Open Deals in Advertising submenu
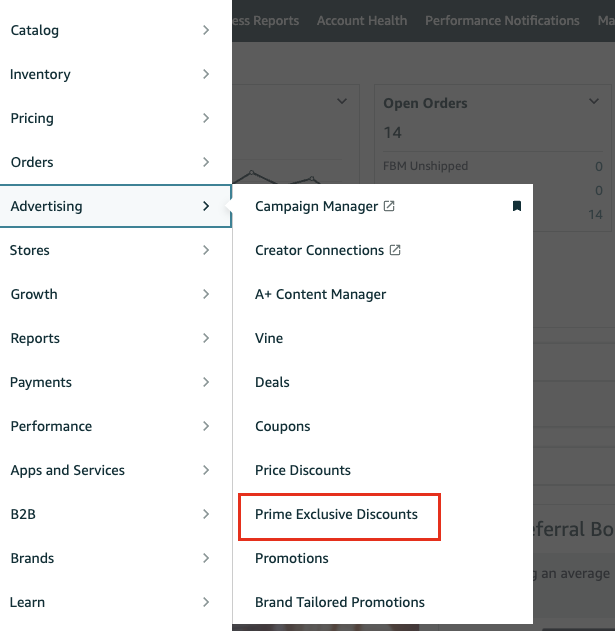 click(272, 382)
